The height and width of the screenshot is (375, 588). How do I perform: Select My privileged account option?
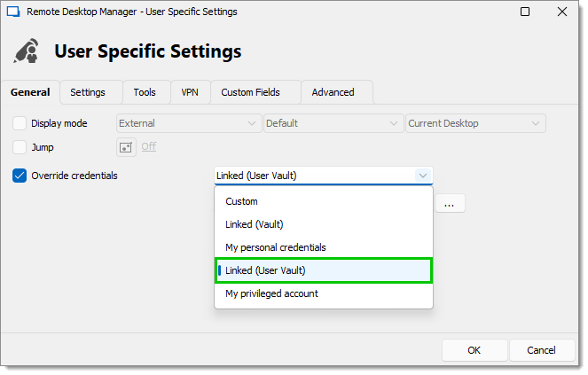(x=324, y=293)
